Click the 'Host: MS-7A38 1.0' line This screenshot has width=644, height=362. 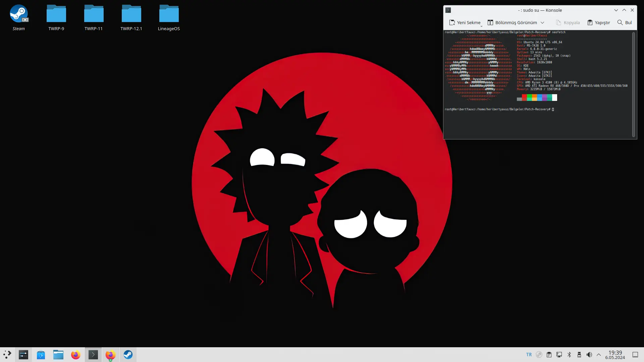(531, 46)
